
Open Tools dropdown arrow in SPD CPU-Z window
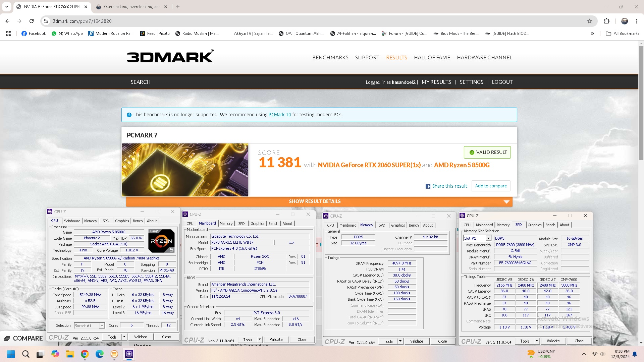[537, 341]
